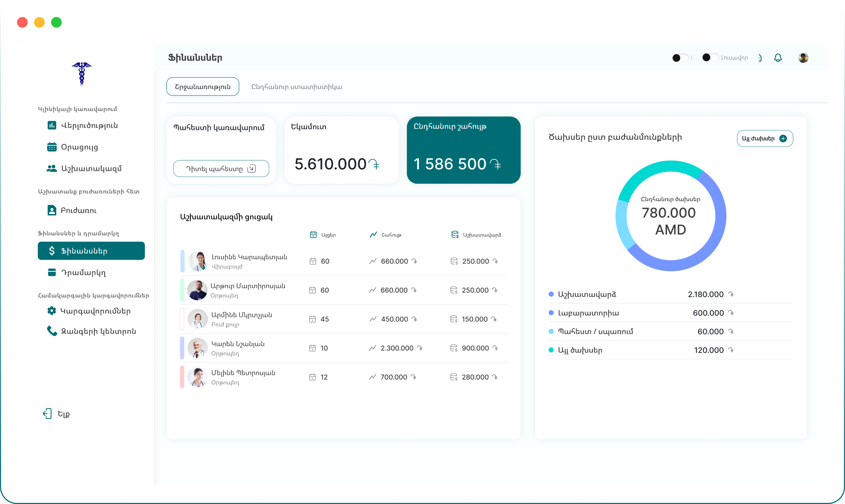Switch to the Ընդհանուր ստատիստիկա tab

click(x=296, y=87)
